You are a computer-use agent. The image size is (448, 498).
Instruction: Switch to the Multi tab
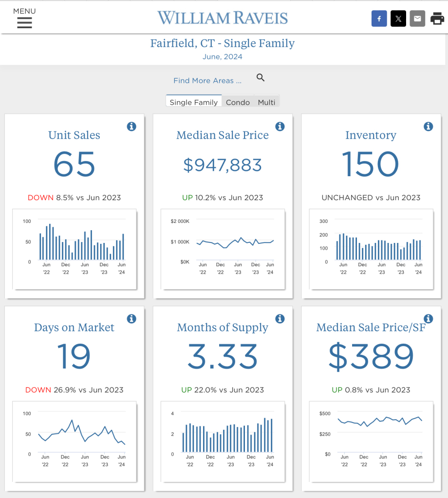point(266,102)
